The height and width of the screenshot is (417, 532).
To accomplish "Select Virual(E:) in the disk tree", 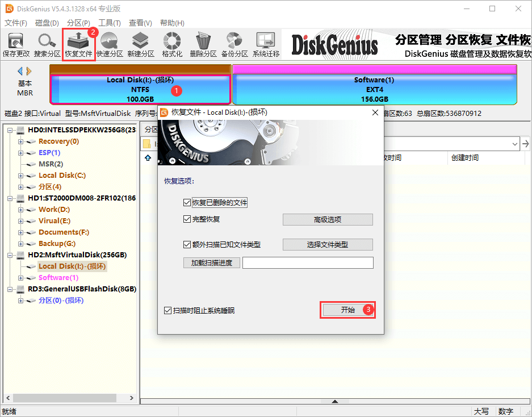I will 55,221.
